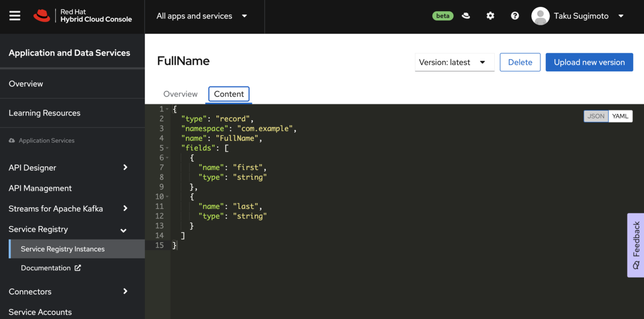
Task: Click the beta badge
Action: (443, 16)
